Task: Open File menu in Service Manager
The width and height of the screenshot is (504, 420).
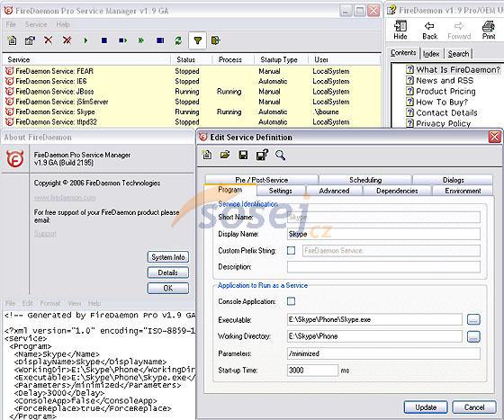Action: pos(11,24)
